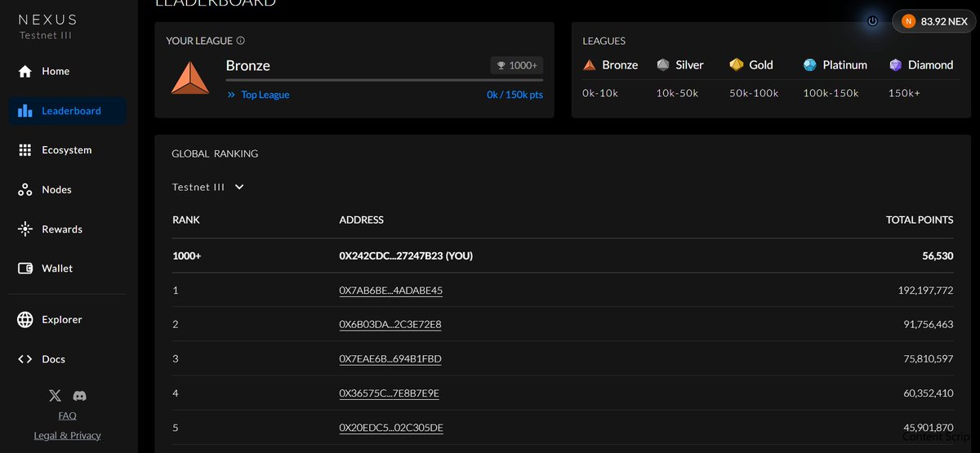Click the orange NEX token icon
Screen dimensions: 980x453
[908, 21]
